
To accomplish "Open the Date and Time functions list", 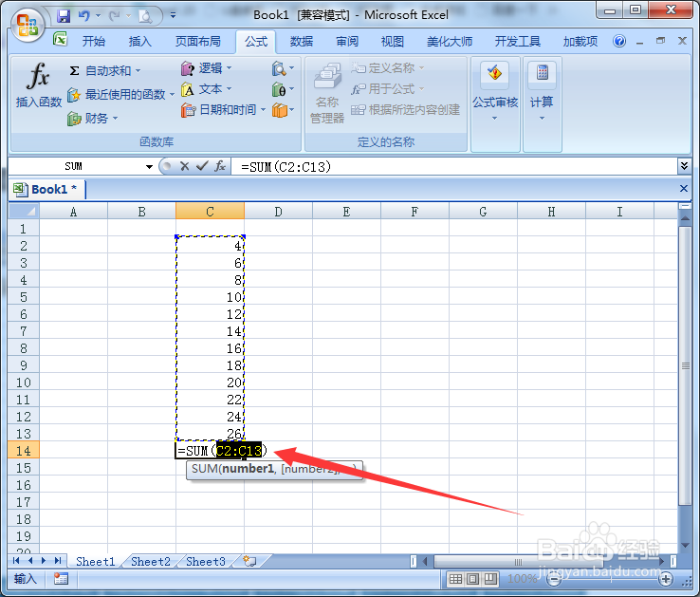I will click(x=223, y=110).
